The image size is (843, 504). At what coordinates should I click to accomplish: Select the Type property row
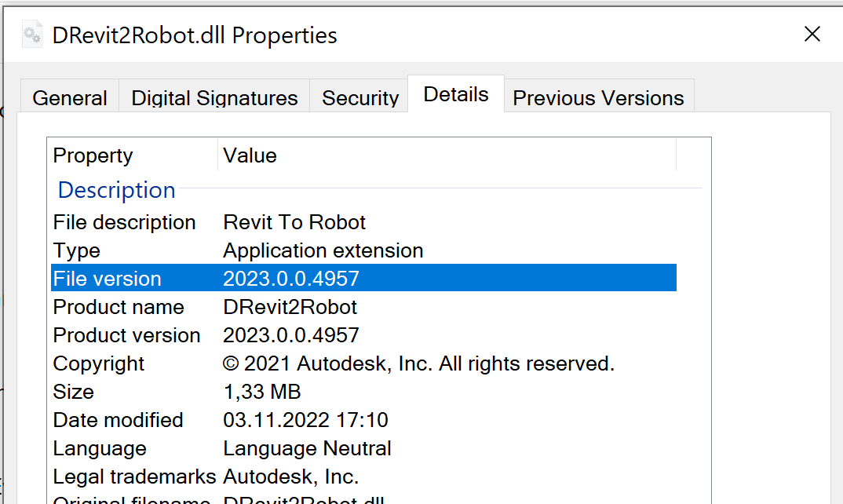pos(77,250)
